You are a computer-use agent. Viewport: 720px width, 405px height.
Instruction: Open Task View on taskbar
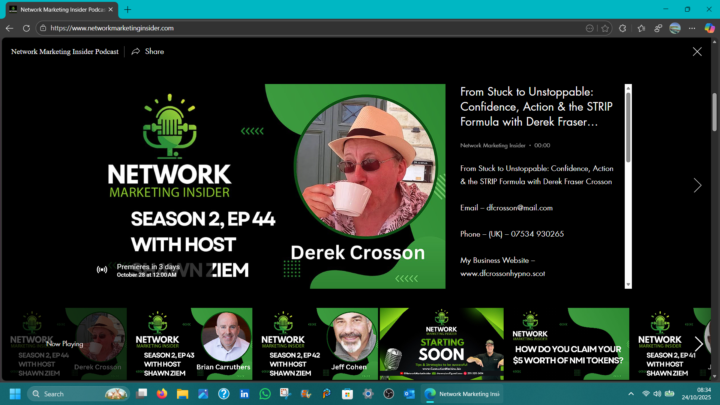pyautogui.click(x=141, y=394)
